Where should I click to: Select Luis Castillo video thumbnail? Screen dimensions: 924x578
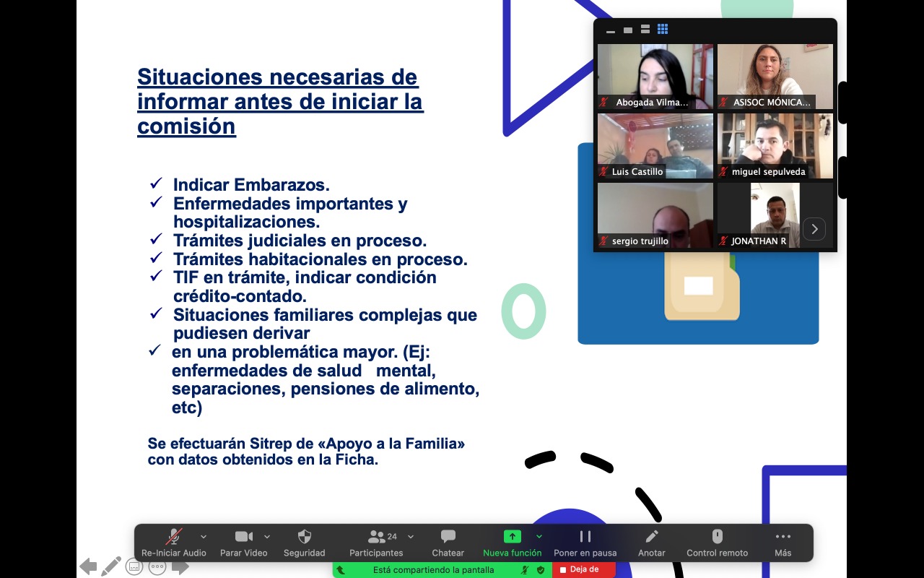click(655, 145)
